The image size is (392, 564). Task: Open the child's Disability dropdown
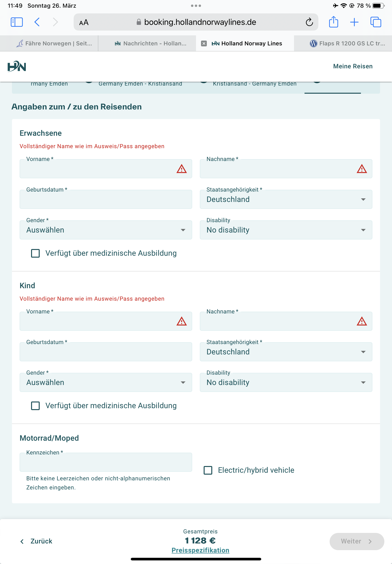(x=286, y=382)
